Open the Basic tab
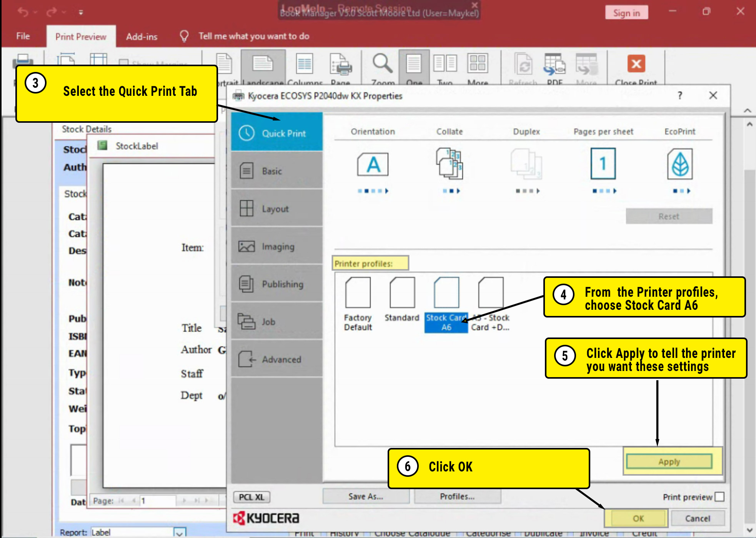 [x=277, y=170]
